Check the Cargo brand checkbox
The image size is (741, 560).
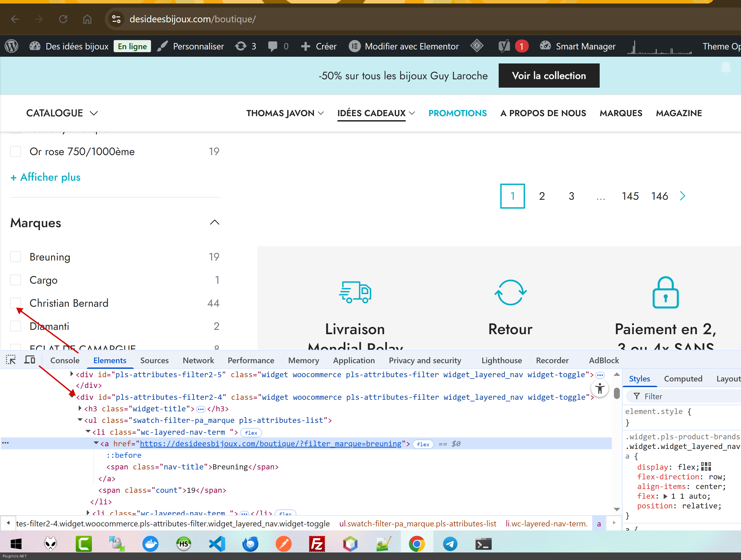click(16, 280)
